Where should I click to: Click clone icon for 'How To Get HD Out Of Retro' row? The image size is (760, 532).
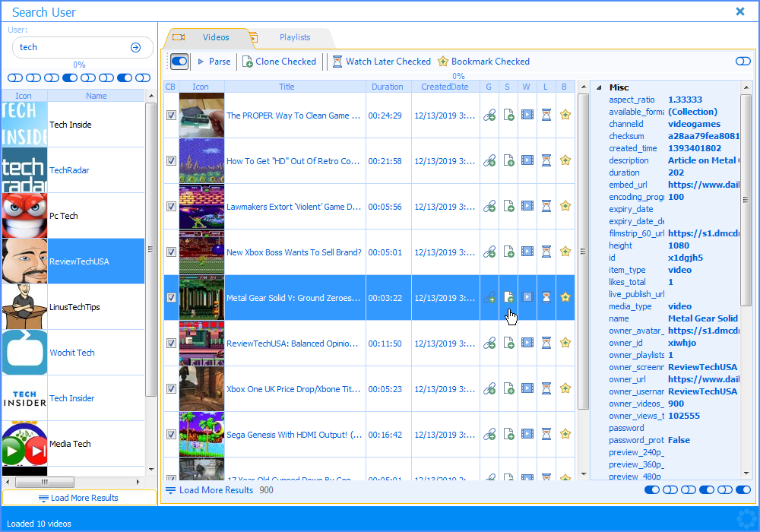click(508, 160)
